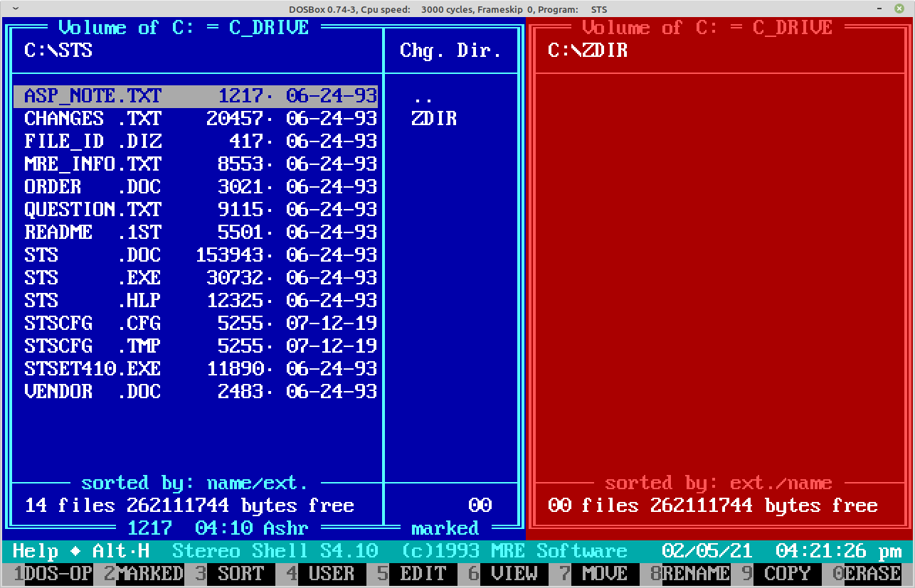Click COPY in the function bar
The height and width of the screenshot is (588, 915).
pos(787,573)
